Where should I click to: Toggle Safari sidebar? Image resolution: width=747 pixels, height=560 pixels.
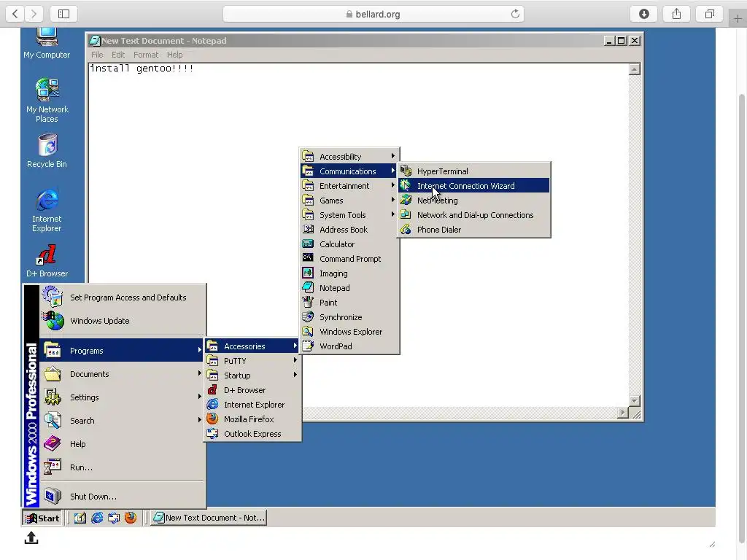pyautogui.click(x=64, y=14)
